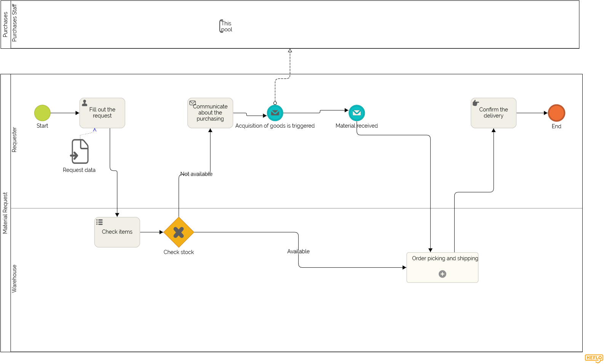The width and height of the screenshot is (604, 364).
Task: Click the 'Not available' flow label
Action: coord(197,174)
